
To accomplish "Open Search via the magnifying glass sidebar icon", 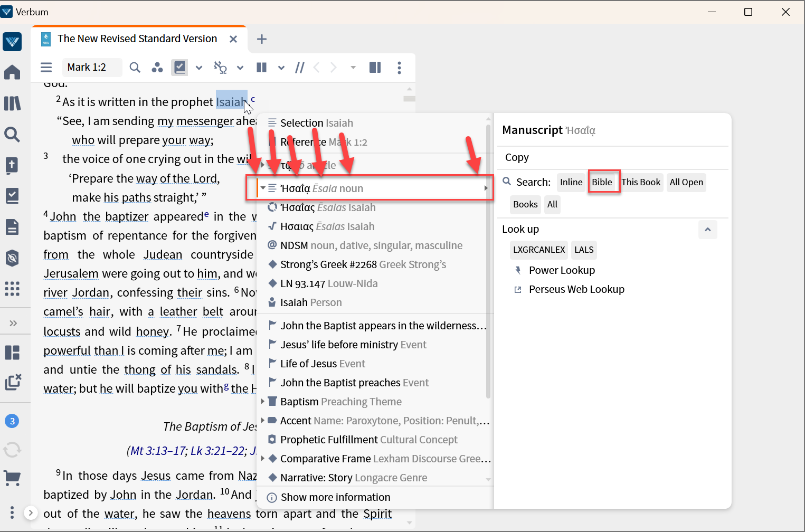I will click(12, 135).
